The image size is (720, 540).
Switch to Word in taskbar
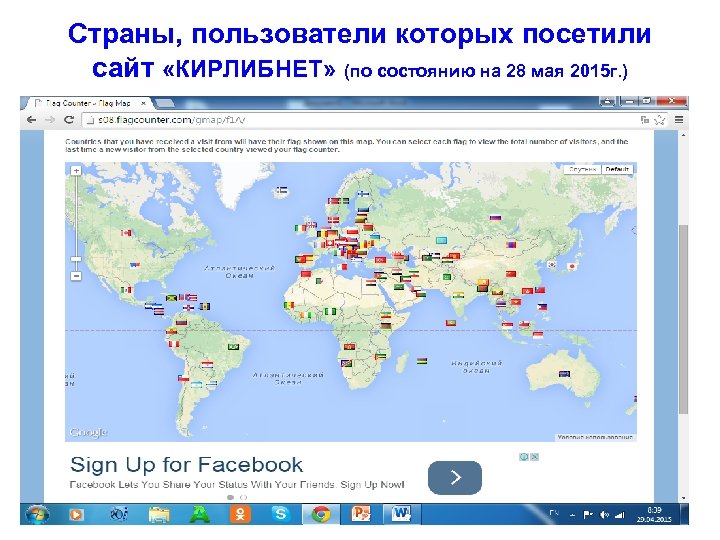point(401,513)
